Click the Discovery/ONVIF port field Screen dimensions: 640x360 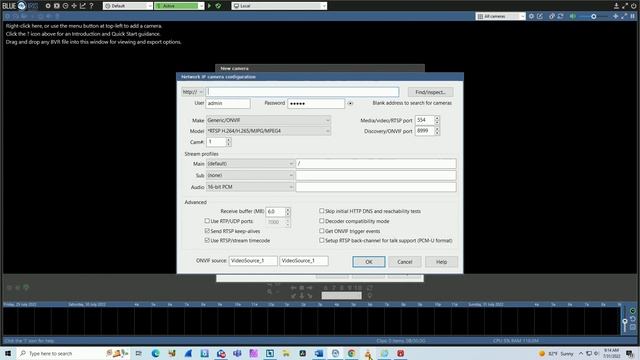tap(424, 131)
